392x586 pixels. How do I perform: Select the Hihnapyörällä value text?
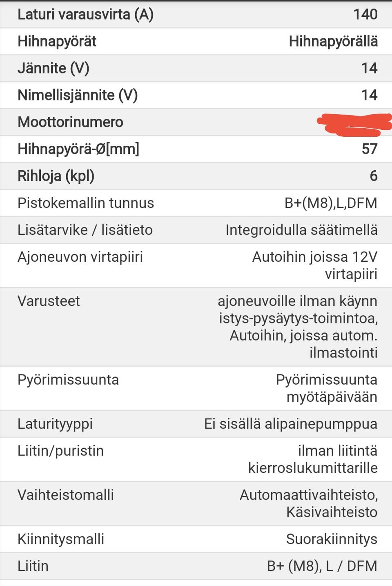[x=333, y=42]
